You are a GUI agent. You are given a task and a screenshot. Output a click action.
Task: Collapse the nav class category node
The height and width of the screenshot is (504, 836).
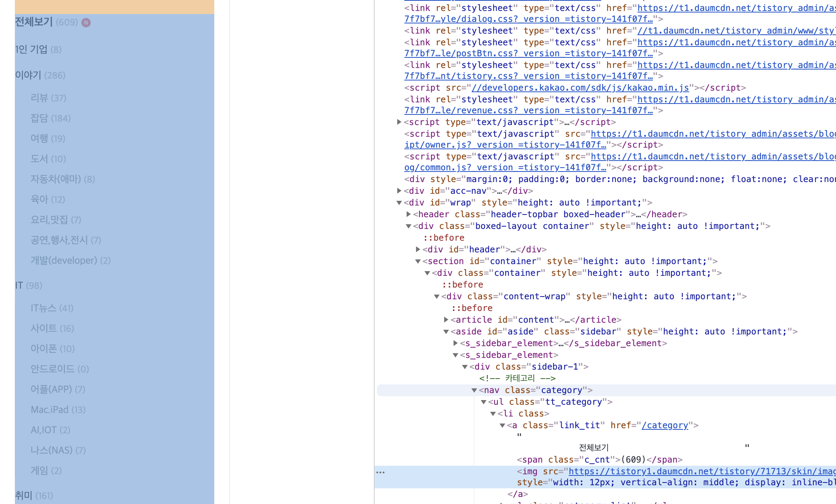pos(474,390)
